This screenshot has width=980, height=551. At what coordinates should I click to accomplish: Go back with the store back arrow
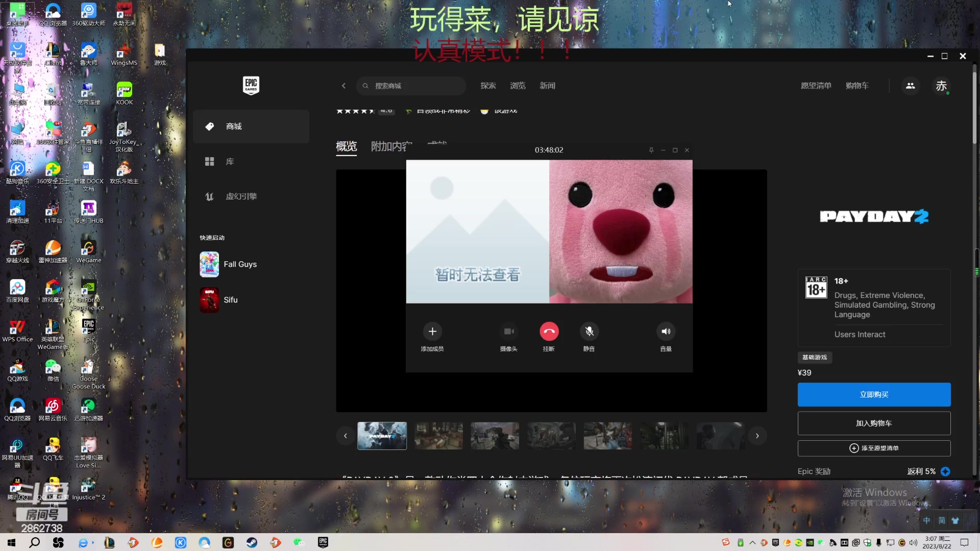pos(344,86)
